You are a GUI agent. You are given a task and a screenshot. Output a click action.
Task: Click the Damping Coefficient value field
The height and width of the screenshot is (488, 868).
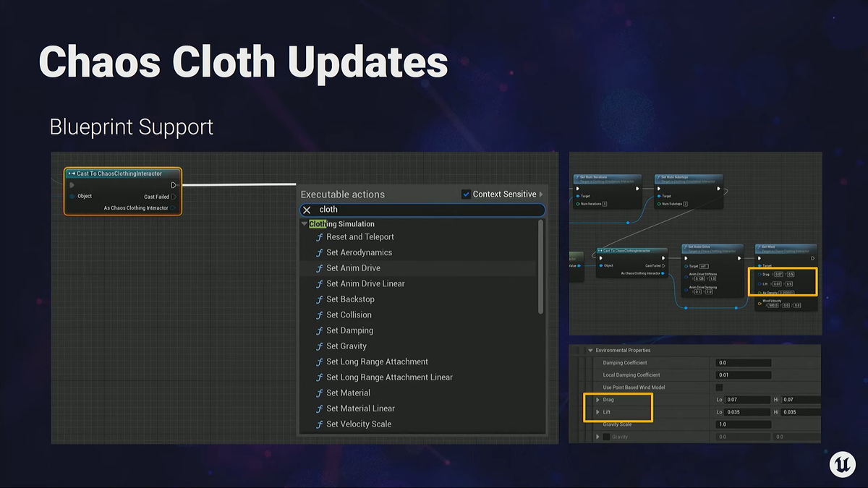coord(744,363)
